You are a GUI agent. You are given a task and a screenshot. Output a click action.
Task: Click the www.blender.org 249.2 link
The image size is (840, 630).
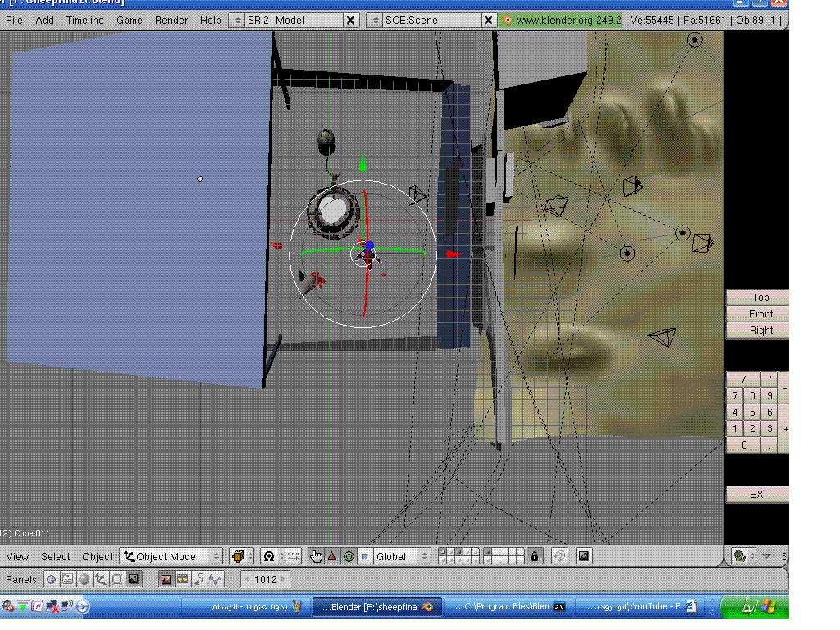[x=561, y=21]
